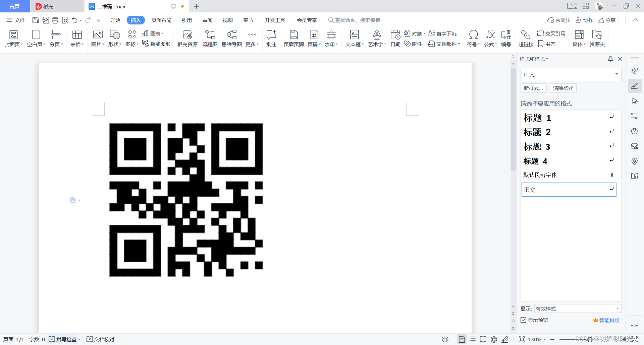Expand the current style (正文) dropdown

616,74
